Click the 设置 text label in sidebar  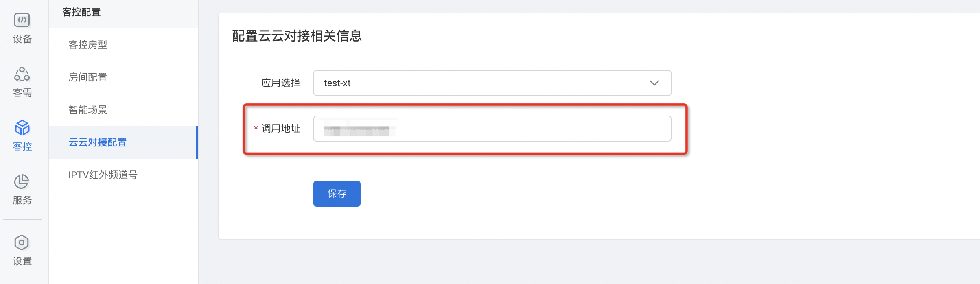[x=22, y=261]
